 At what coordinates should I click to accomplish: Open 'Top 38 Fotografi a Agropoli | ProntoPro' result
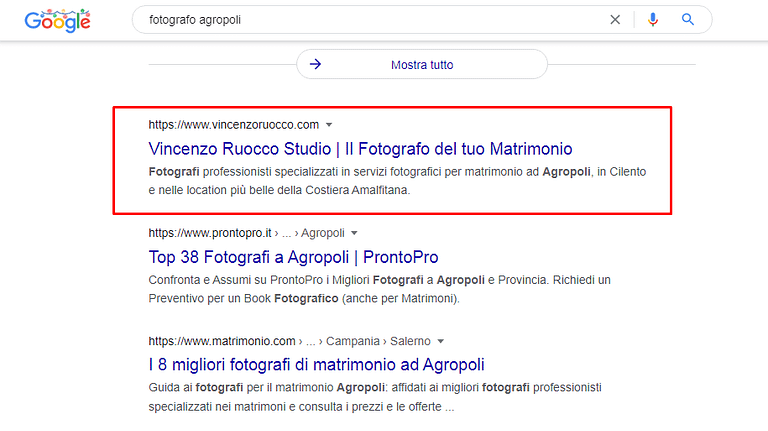[x=293, y=257]
